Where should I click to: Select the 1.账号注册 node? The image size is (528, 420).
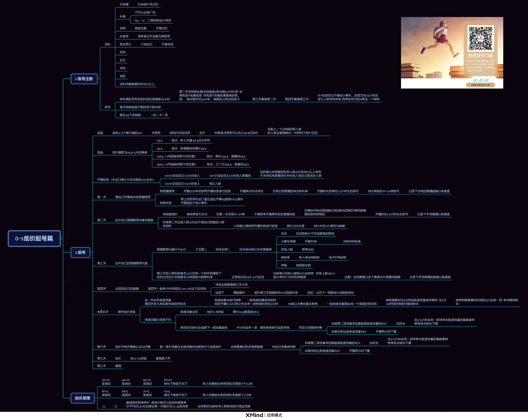[x=84, y=79]
